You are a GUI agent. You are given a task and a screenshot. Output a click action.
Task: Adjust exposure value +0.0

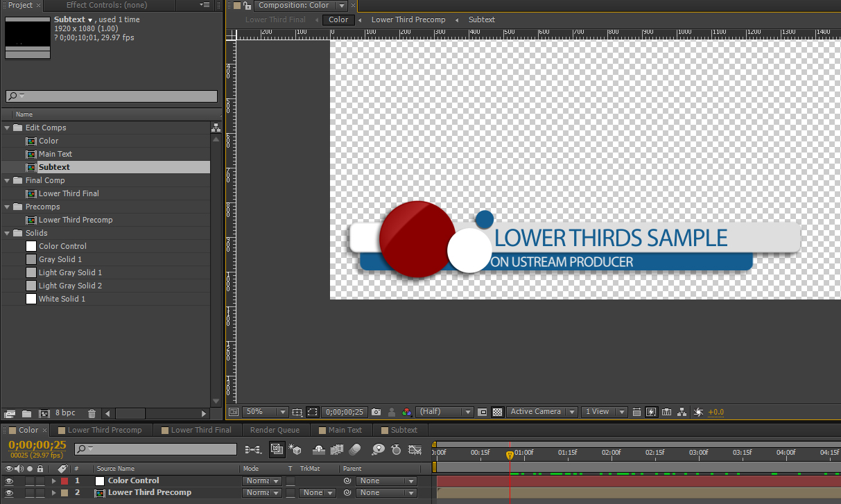point(716,412)
